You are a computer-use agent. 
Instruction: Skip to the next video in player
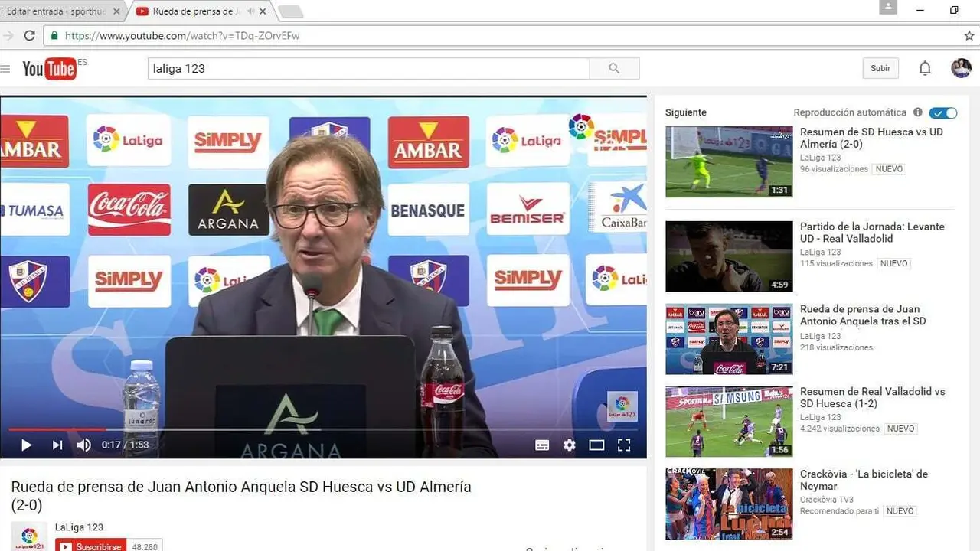(x=57, y=445)
